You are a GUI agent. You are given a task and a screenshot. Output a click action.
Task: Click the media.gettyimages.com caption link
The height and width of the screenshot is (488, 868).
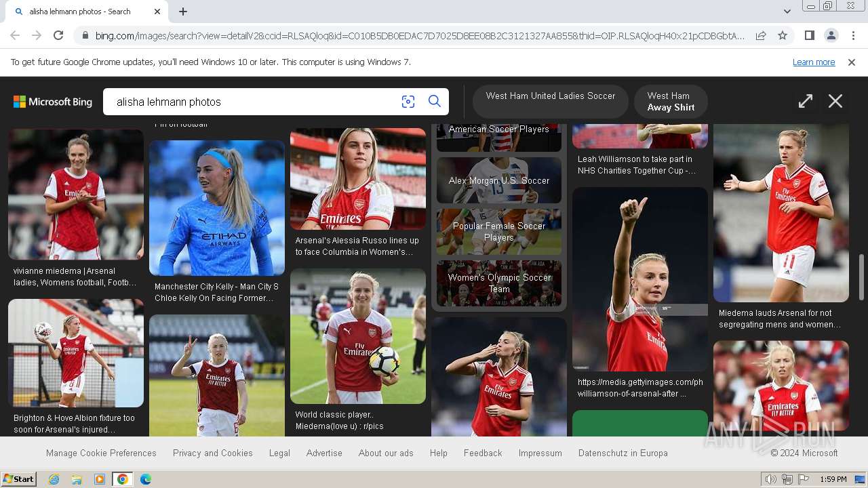click(640, 388)
